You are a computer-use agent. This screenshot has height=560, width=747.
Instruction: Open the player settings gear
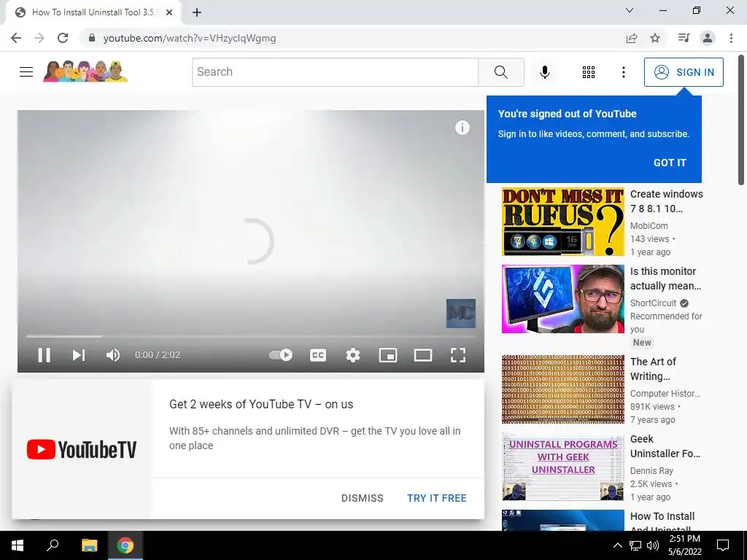click(x=353, y=355)
